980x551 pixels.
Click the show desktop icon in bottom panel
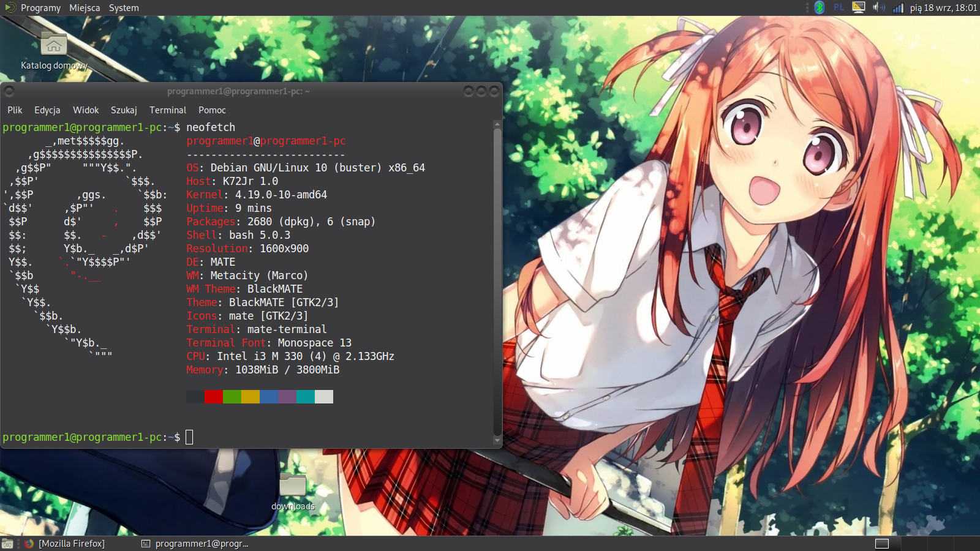pos(7,544)
